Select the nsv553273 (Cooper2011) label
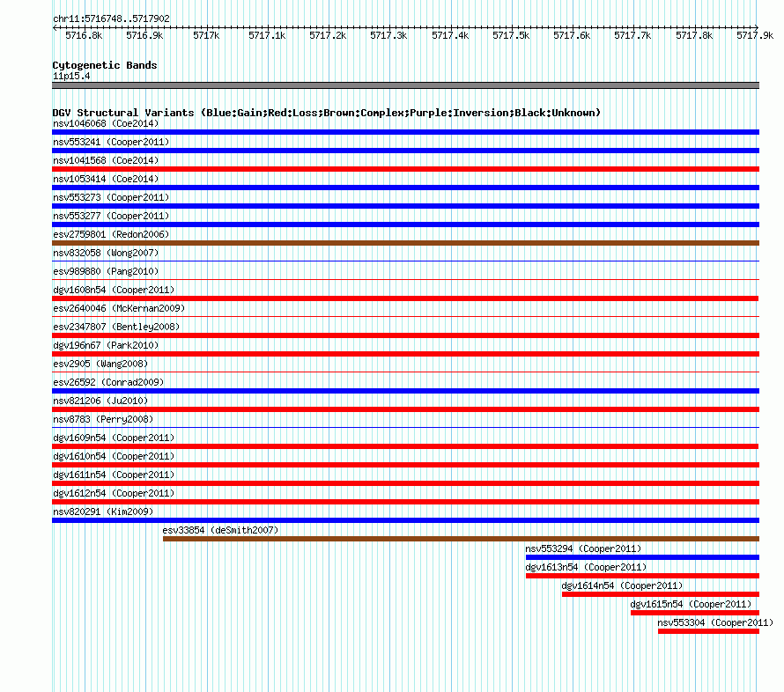 pyautogui.click(x=111, y=197)
